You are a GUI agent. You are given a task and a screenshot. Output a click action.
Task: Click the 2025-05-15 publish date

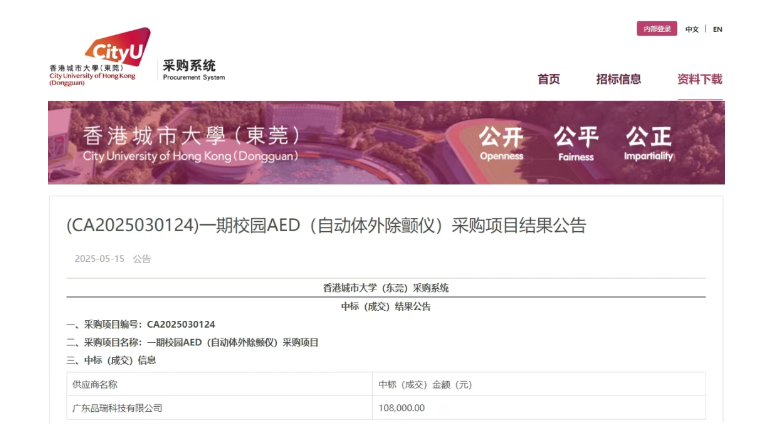click(x=99, y=259)
